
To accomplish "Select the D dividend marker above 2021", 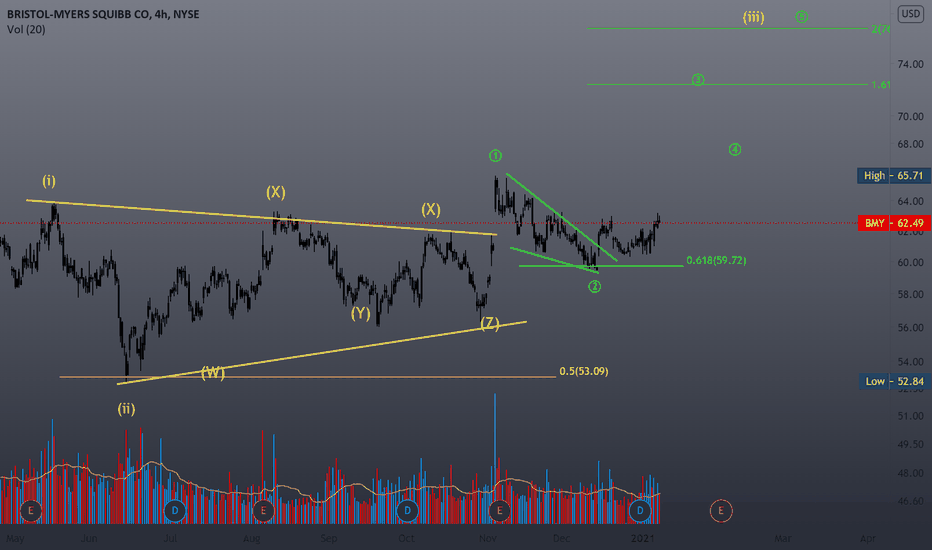I will click(x=640, y=510).
